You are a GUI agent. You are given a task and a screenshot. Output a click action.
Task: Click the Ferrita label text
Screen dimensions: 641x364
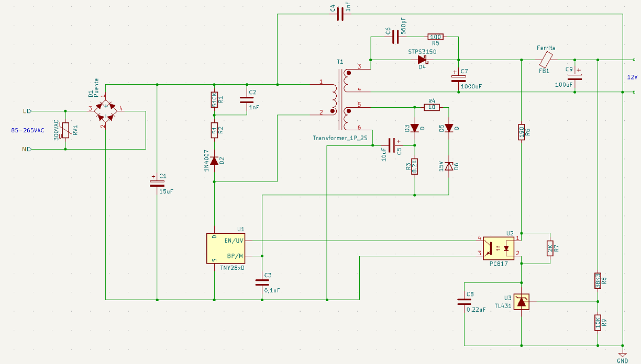click(546, 48)
